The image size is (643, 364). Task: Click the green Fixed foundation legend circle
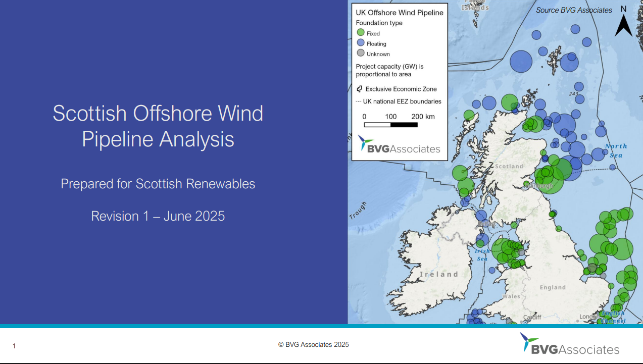point(360,33)
